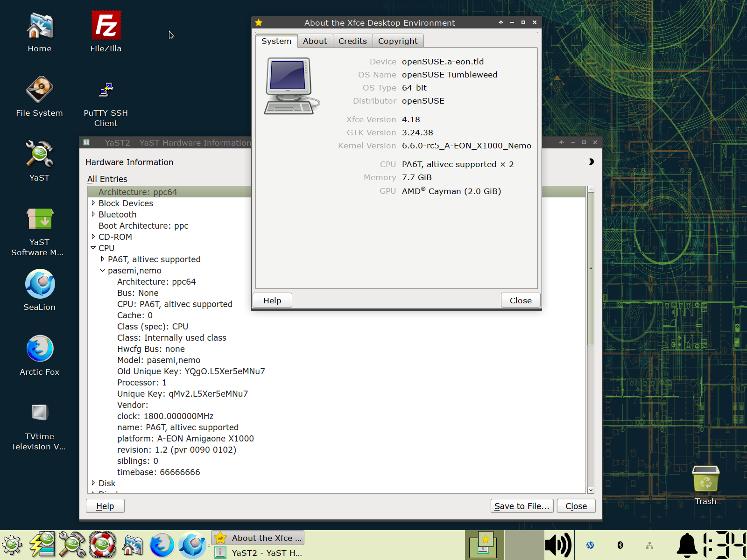The height and width of the screenshot is (560, 747).
Task: Expand the Bluetooth tree entry
Action: tap(93, 214)
